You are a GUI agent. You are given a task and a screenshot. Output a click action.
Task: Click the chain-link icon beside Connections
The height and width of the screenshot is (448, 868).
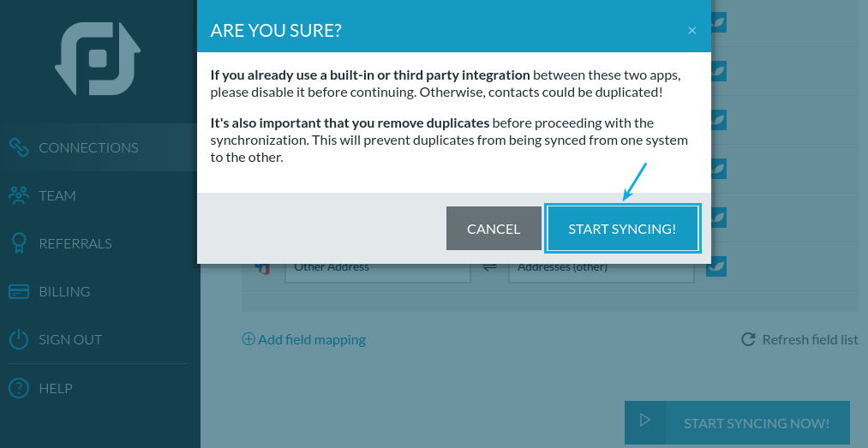point(19,147)
